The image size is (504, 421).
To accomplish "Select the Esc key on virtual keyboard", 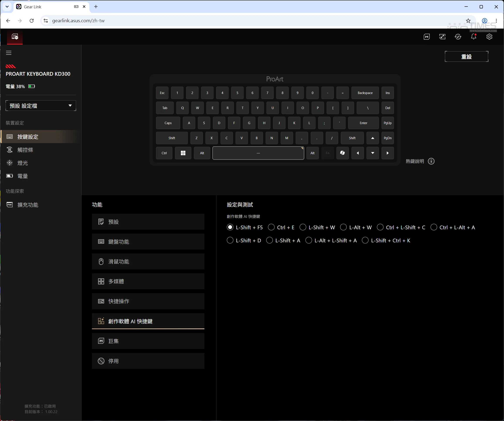I will tap(162, 93).
